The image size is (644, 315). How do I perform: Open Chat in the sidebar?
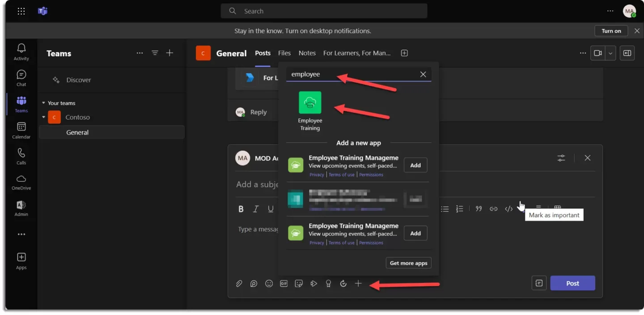tap(21, 78)
